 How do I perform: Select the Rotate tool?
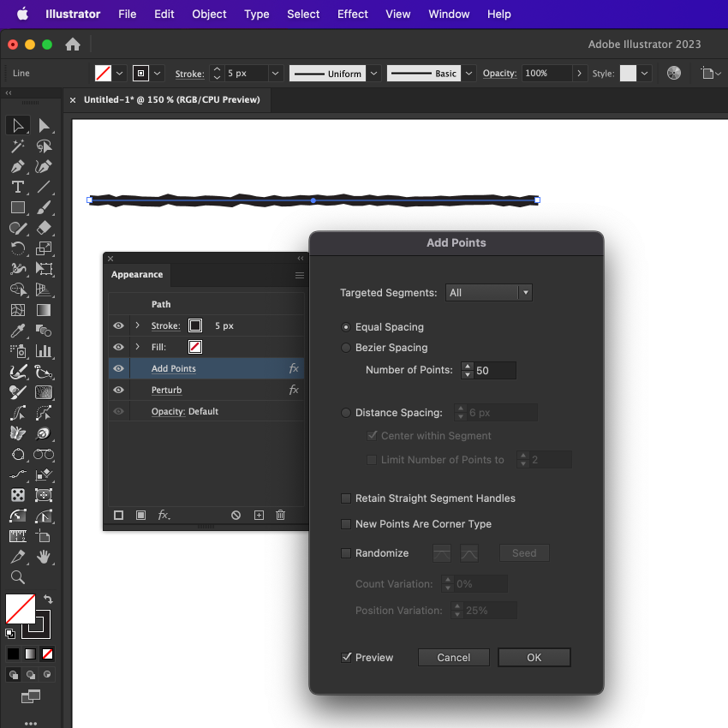point(18,248)
